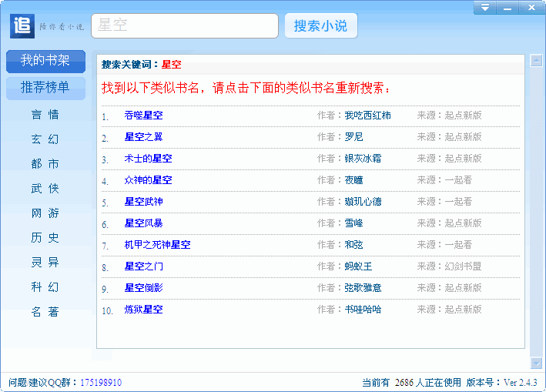
Task: Select the 言情 category
Action: point(45,115)
